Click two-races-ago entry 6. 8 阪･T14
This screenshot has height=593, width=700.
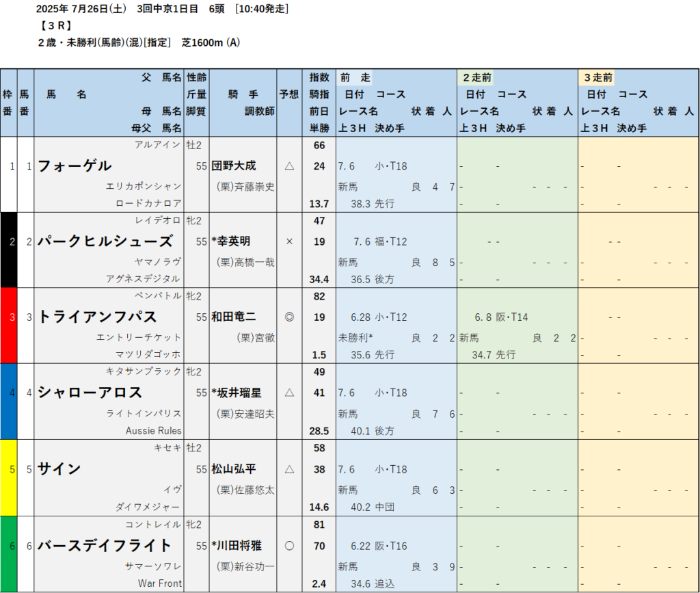click(501, 317)
